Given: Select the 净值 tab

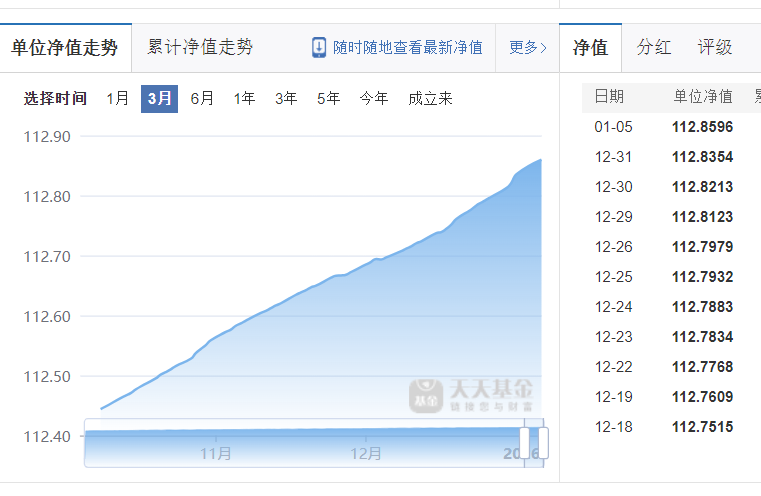Looking at the screenshot, I should (x=590, y=47).
